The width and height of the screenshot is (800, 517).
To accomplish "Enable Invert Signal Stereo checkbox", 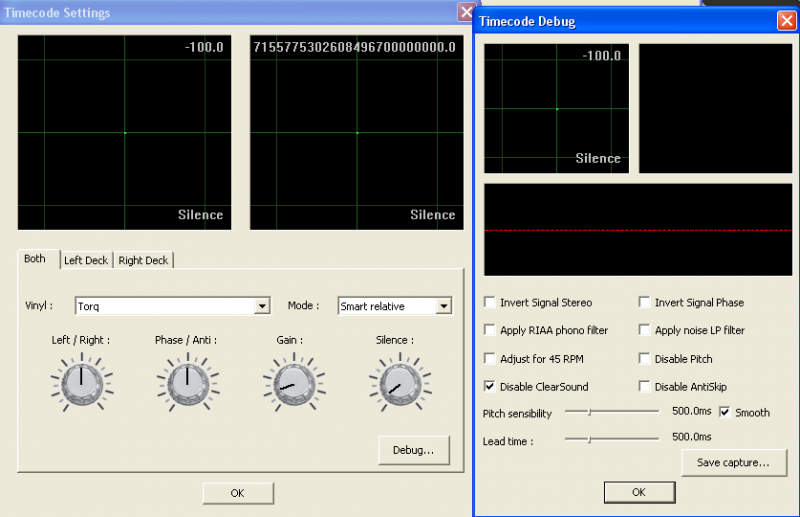I will pos(490,302).
